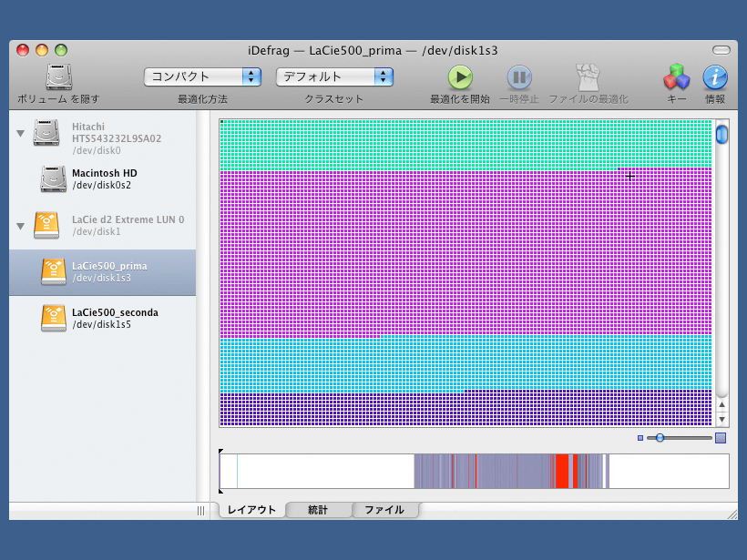The height and width of the screenshot is (560, 747).
Task: Start optimization with the green play button
Action: 460,77
